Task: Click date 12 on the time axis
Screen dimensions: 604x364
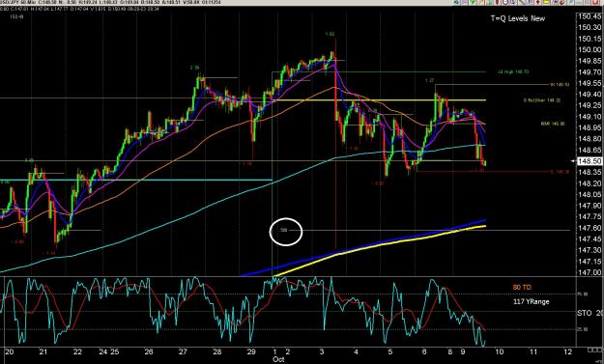Action: [x=567, y=351]
